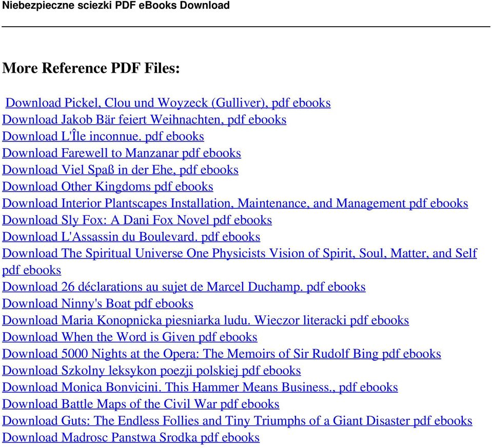Open the Sly Fox: A Dani Fox Novel link
This screenshot has height=448, width=492.
click(x=137, y=220)
